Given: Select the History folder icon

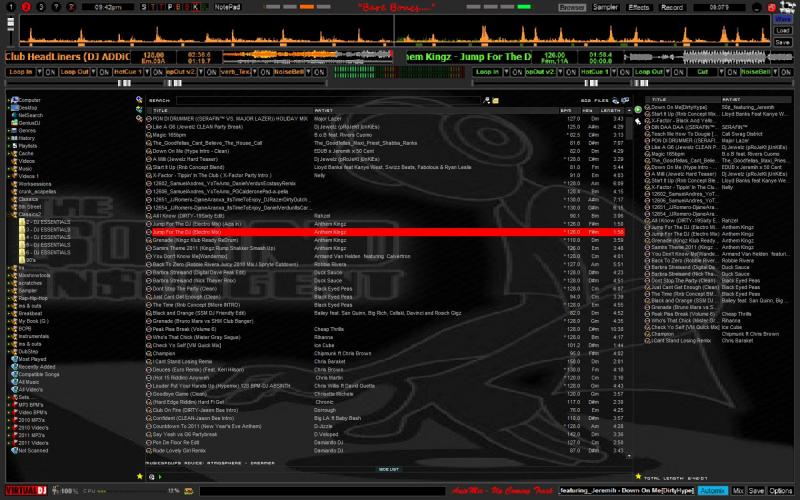Looking at the screenshot, I should 15,138.
